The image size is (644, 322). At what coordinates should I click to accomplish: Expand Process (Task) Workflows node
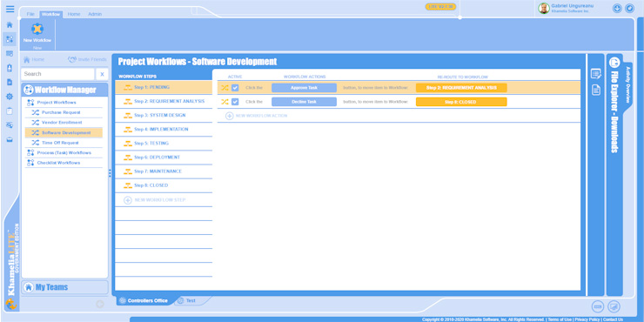[x=64, y=153]
